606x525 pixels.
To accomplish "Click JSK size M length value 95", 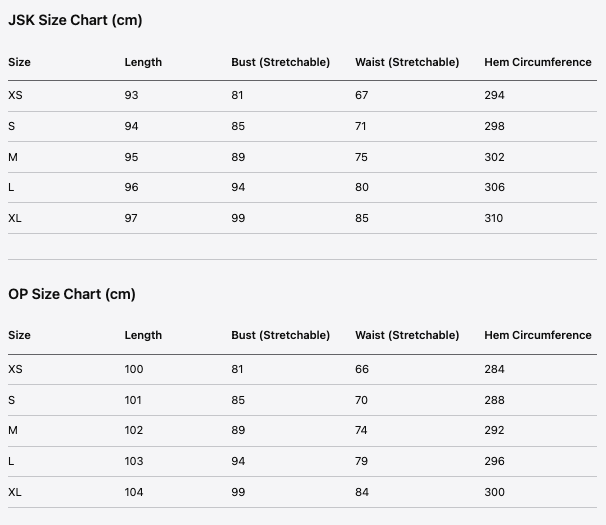I will [131, 157].
